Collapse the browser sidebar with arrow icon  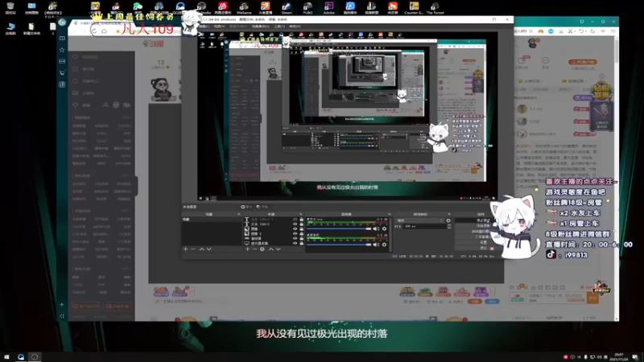coord(62,316)
